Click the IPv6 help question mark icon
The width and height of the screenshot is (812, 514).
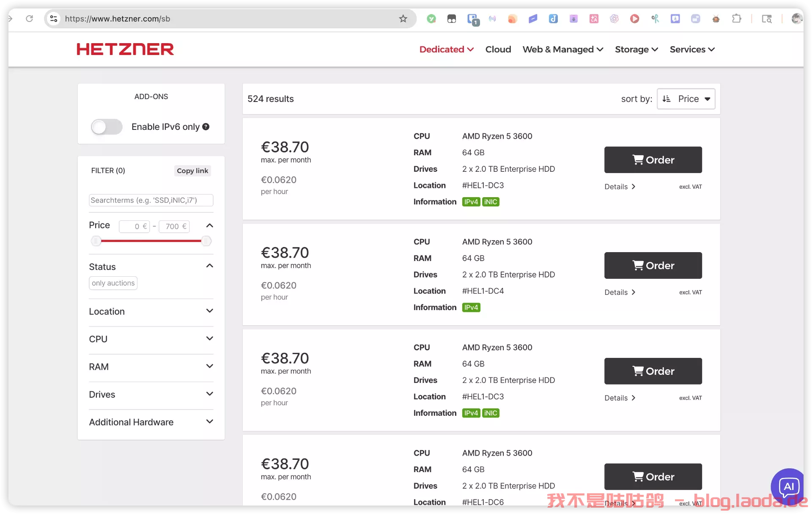tap(206, 126)
